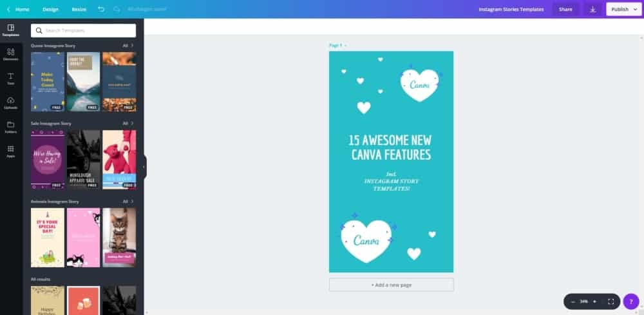Select the tabby kitten photo template
The height and width of the screenshot is (315, 644).
click(x=119, y=238)
